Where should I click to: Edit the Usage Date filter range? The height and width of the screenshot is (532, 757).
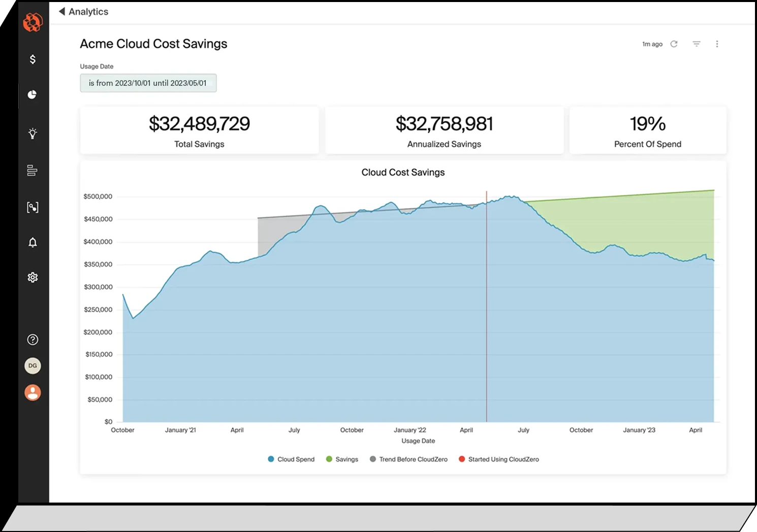148,83
